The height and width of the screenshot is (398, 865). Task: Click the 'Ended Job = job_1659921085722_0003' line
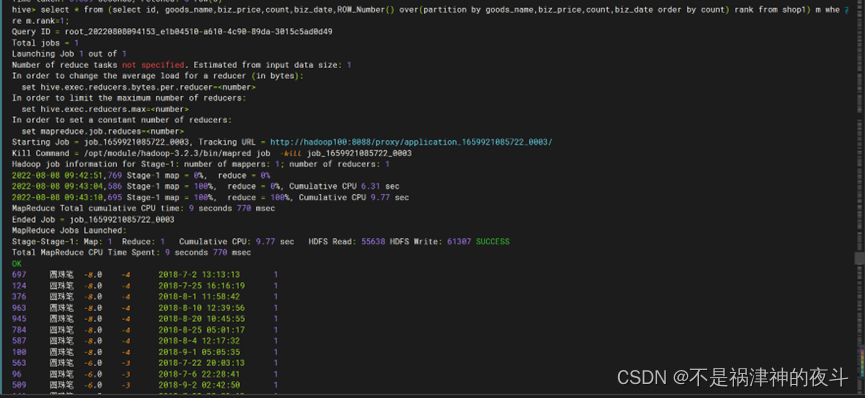(x=93, y=220)
